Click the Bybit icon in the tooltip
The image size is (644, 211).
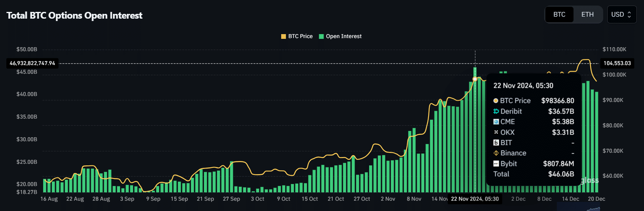pyautogui.click(x=496, y=164)
